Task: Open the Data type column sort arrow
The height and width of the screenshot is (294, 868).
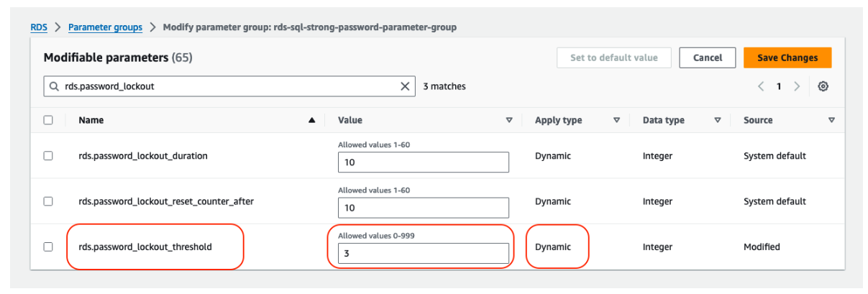Action: coord(717,121)
